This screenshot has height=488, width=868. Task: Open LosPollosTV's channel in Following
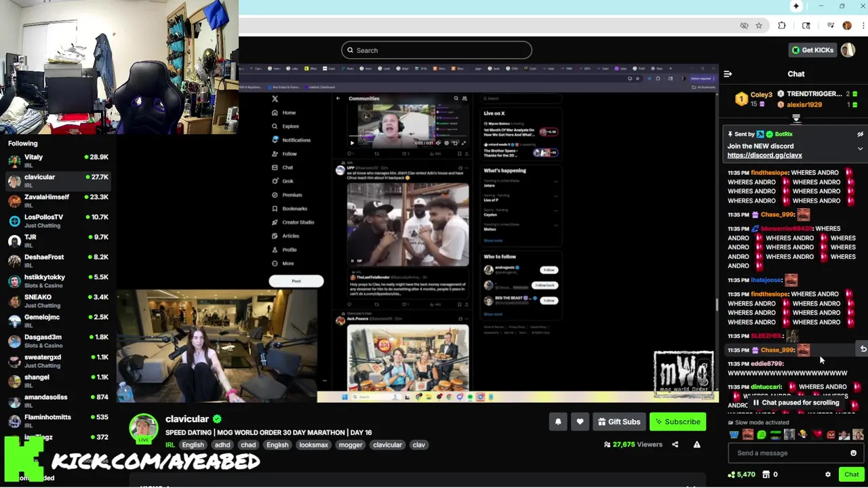57,221
